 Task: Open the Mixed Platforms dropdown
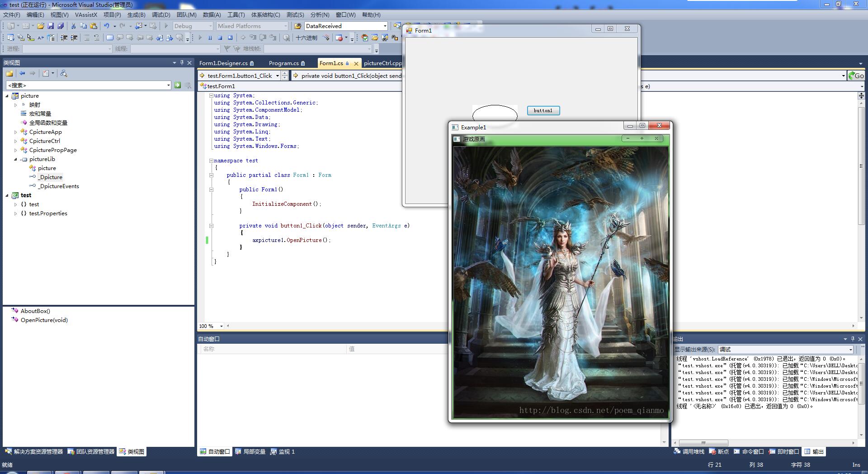click(x=252, y=26)
